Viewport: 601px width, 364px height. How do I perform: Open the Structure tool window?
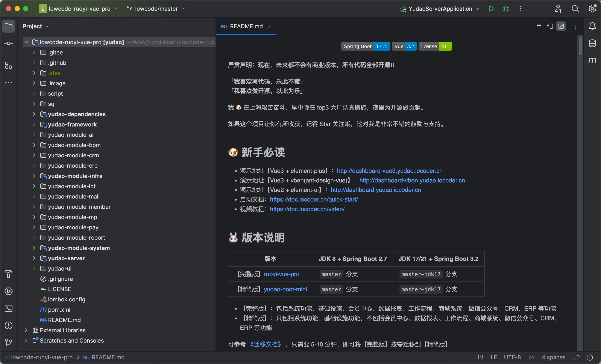9,65
